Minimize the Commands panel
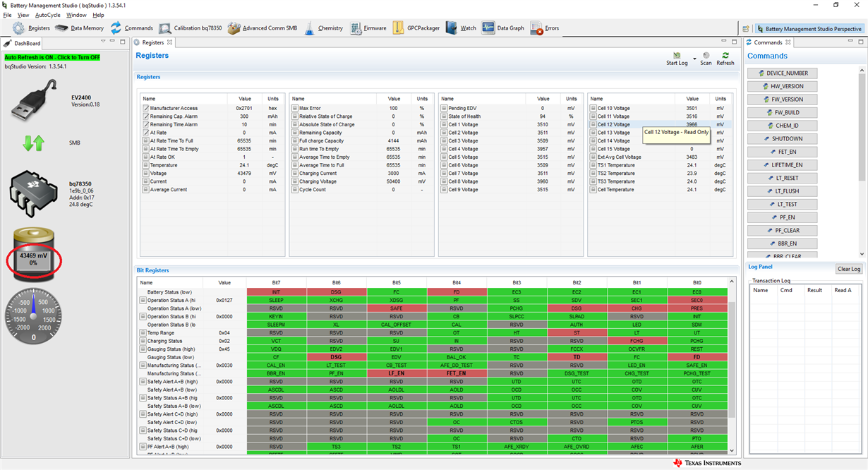The height and width of the screenshot is (470, 868). tap(850, 42)
